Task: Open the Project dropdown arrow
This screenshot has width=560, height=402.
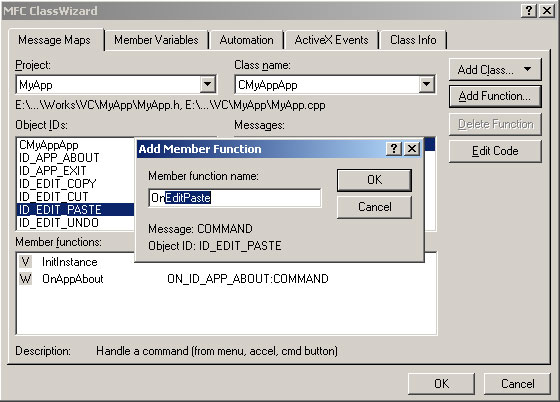Action: pos(208,85)
